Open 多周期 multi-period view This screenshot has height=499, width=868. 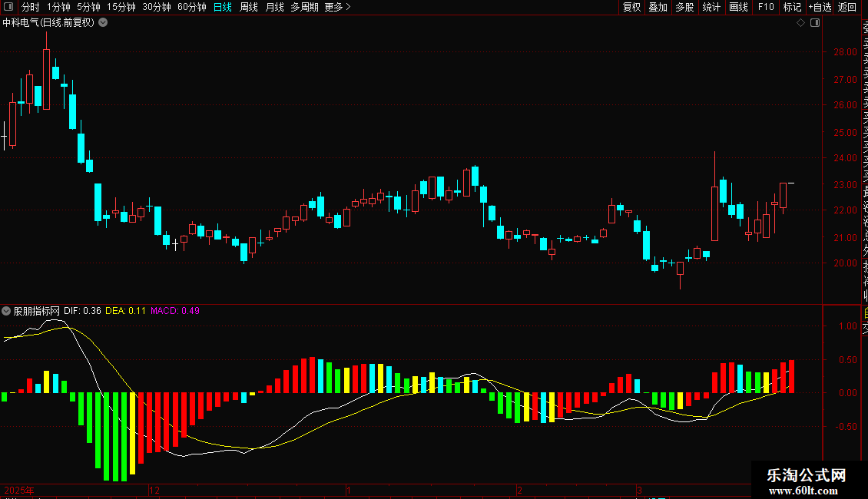(x=304, y=7)
